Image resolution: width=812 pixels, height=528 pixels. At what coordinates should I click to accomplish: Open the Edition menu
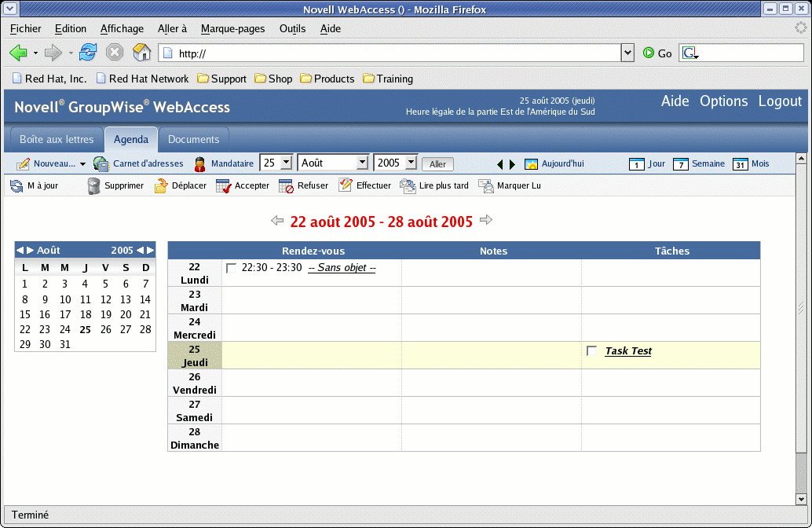coord(71,28)
